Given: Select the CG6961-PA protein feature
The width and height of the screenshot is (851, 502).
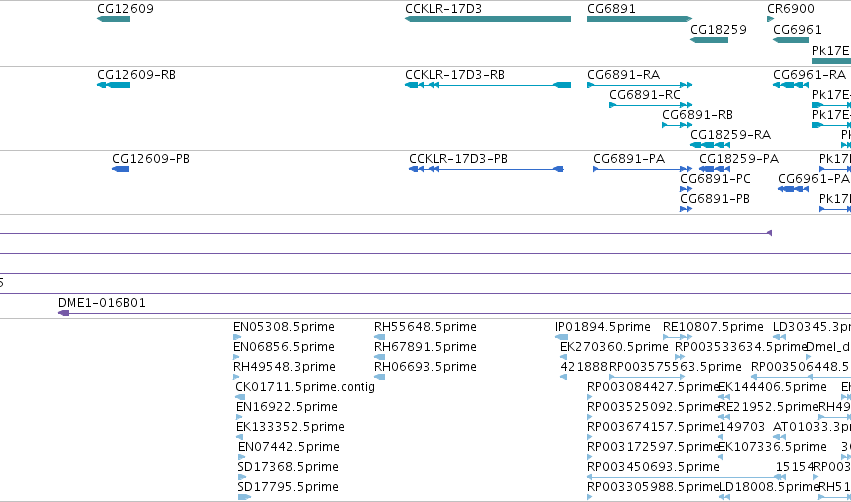Looking at the screenshot, I should [x=814, y=179].
